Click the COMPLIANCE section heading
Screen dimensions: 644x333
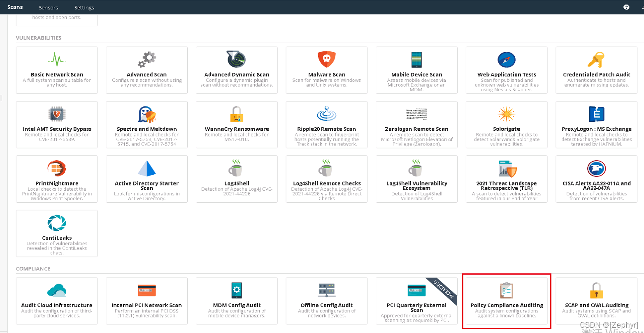(33, 268)
